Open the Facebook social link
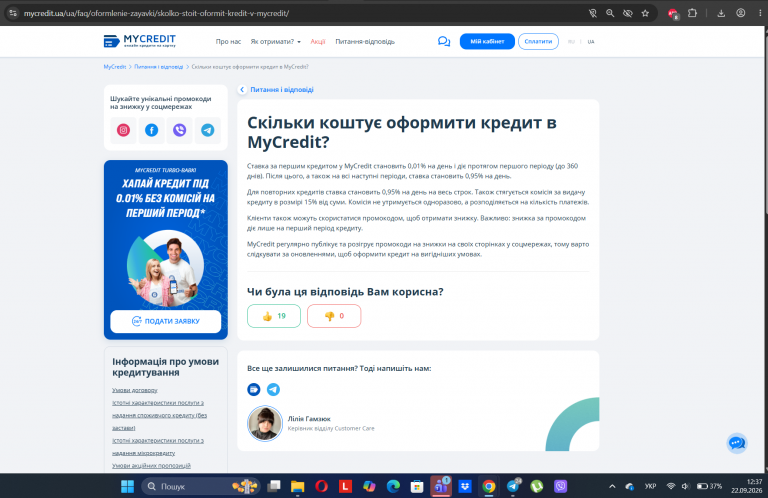Screen dimensions: 768x498 click(x=151, y=130)
